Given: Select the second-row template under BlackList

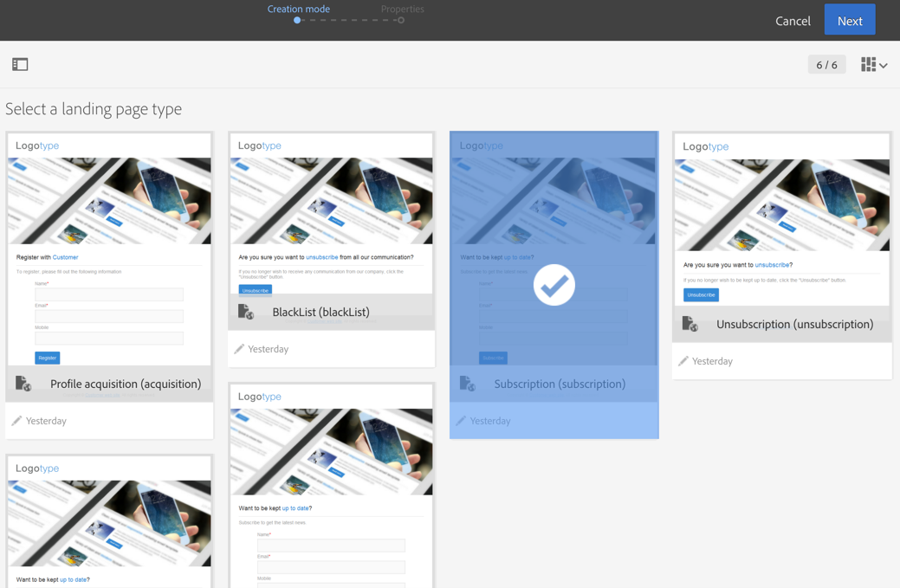Looking at the screenshot, I should pos(331,485).
